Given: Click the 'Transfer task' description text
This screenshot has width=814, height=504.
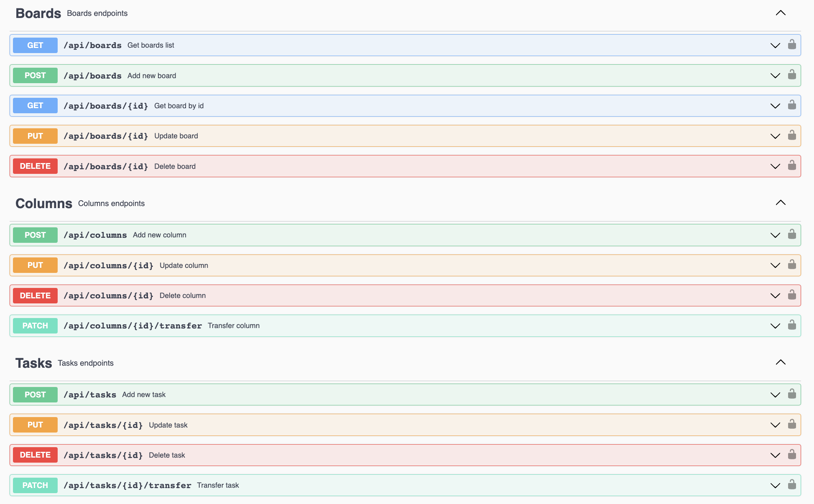Looking at the screenshot, I should point(218,485).
